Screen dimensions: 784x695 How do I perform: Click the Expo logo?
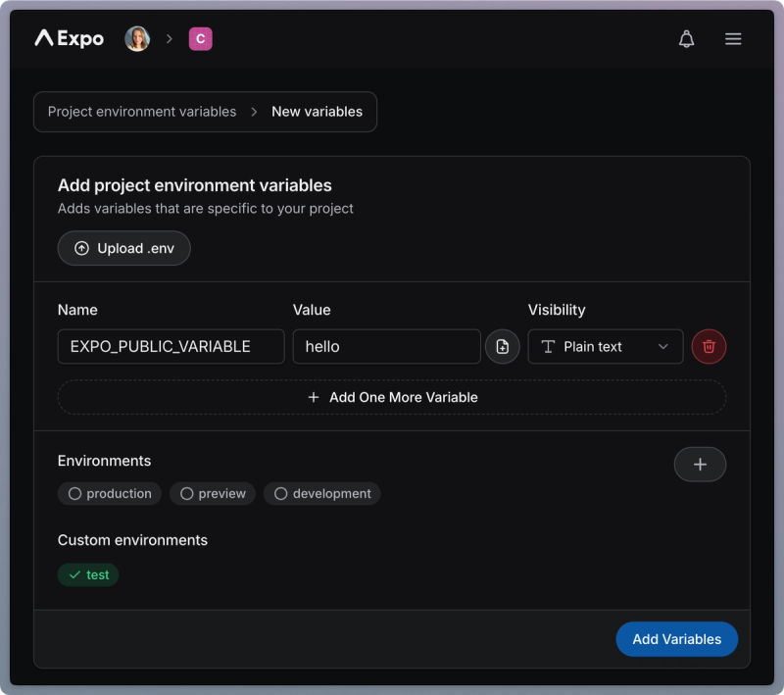point(68,38)
